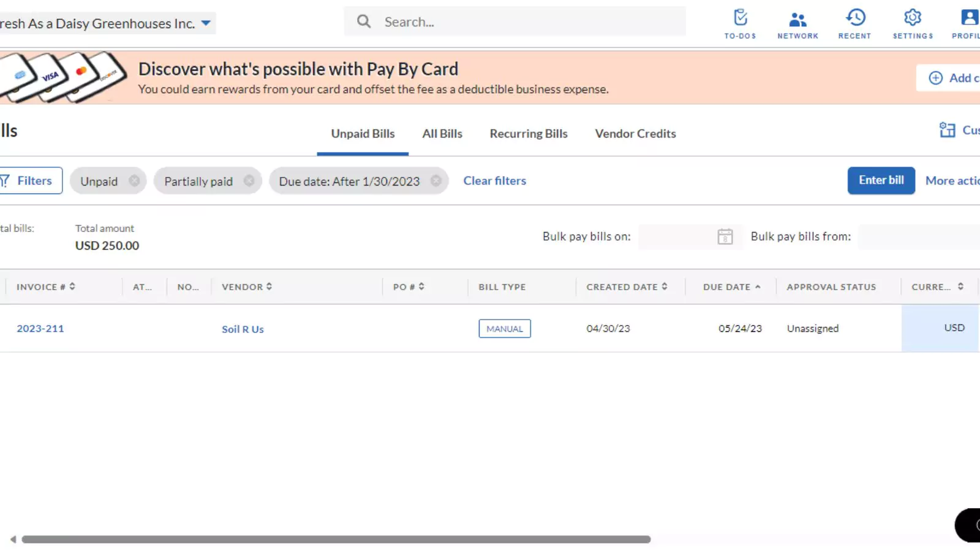Click the Approval Status column header

[x=831, y=287]
